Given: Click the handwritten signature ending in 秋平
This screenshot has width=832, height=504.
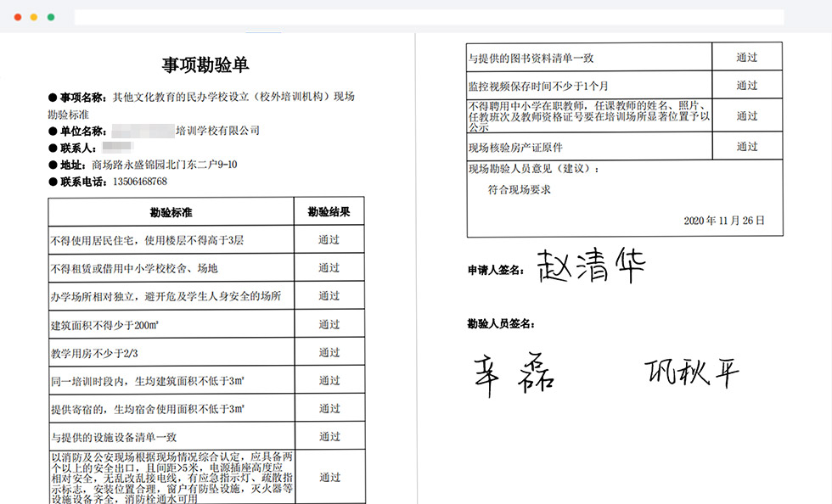Looking at the screenshot, I should point(692,372).
